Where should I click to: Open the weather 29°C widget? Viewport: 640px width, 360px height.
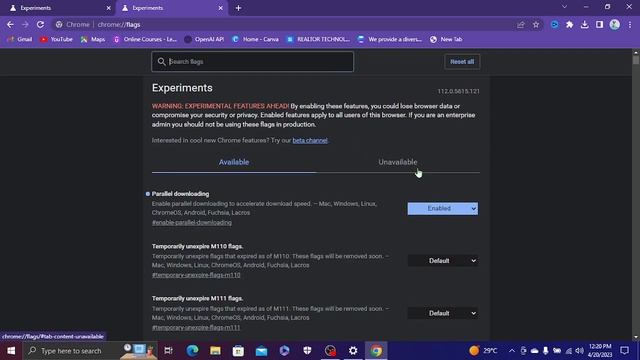tap(484, 351)
